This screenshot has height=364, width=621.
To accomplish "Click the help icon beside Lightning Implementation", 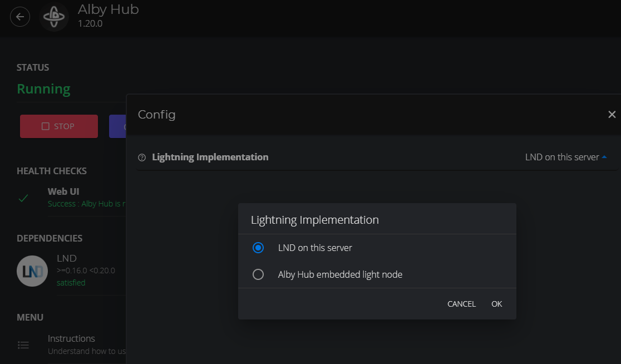I will point(142,158).
